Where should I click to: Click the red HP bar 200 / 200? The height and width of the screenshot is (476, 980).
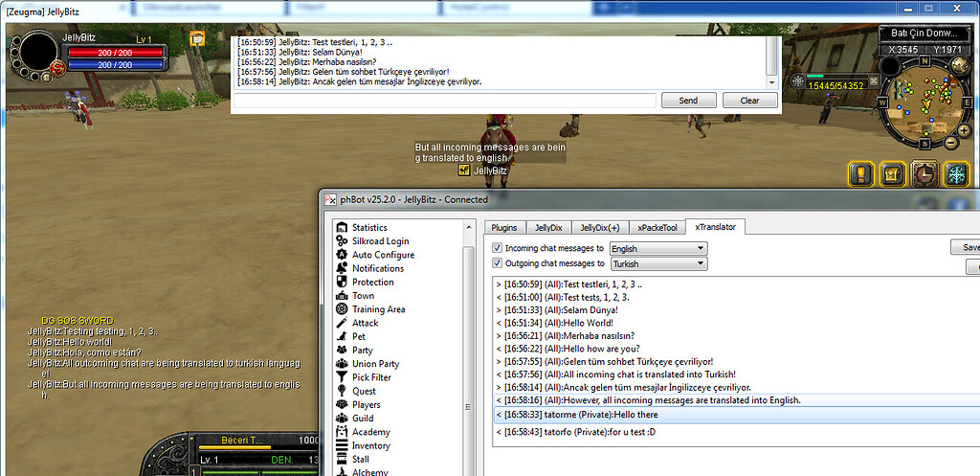[x=115, y=53]
